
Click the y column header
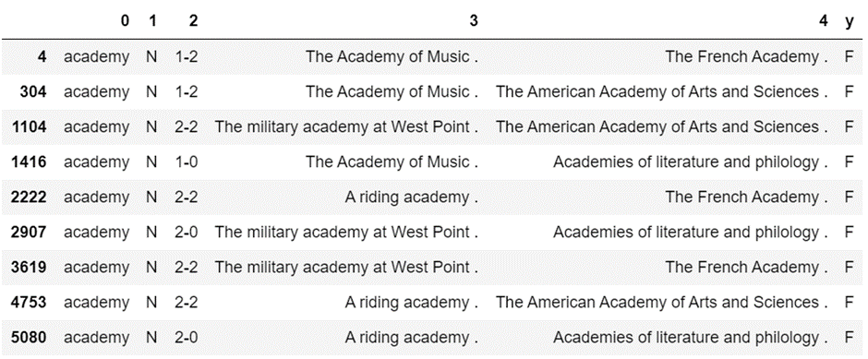850,21
